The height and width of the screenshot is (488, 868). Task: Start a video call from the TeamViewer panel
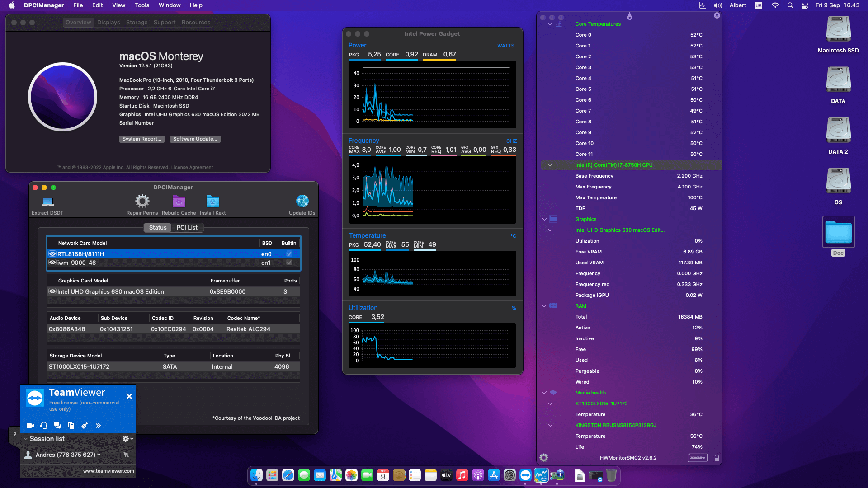[x=30, y=425]
